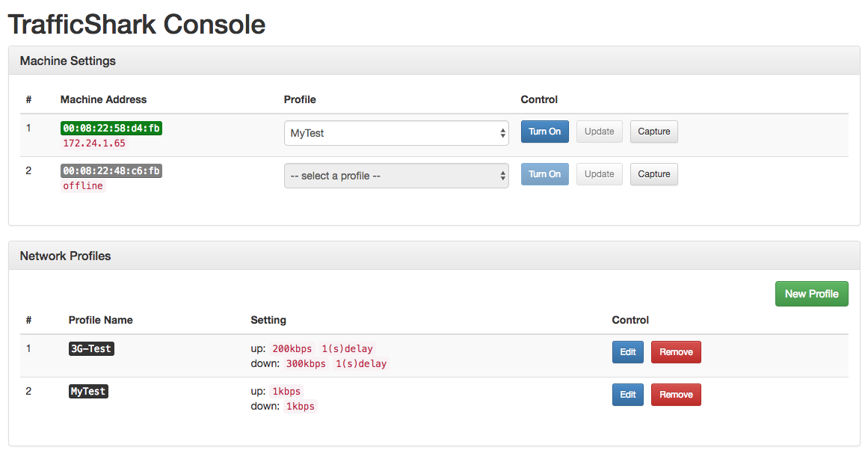Start Capture on the second machine

(x=653, y=174)
